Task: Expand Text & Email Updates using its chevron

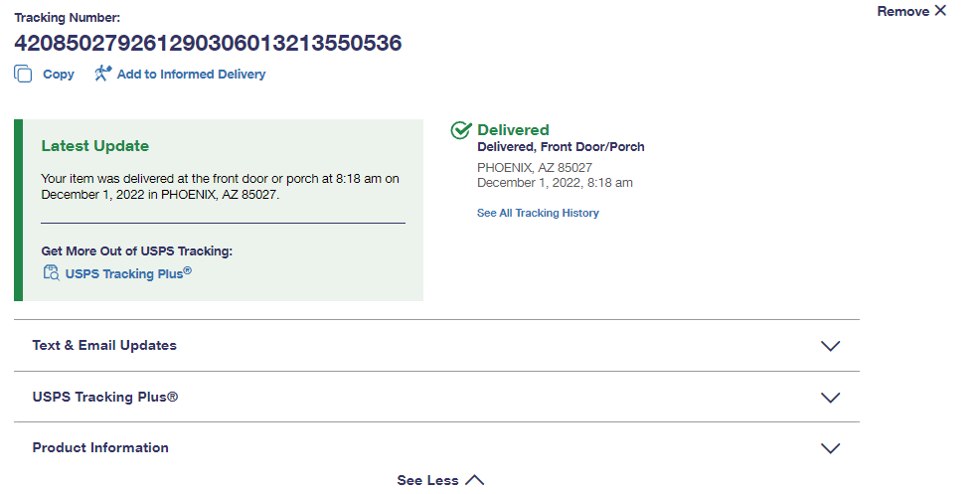Action: [x=831, y=346]
